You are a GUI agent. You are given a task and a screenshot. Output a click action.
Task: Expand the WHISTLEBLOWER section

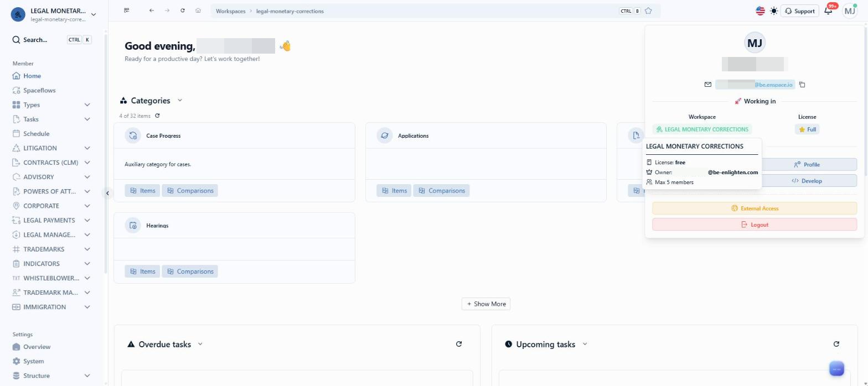click(87, 278)
